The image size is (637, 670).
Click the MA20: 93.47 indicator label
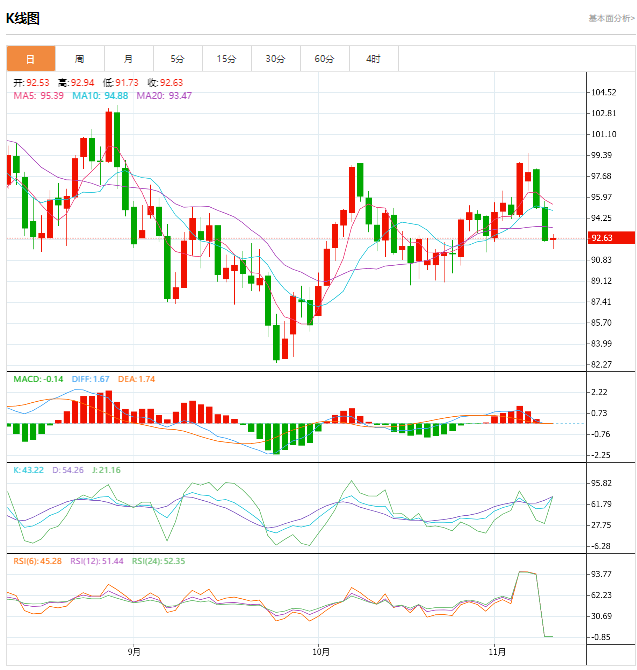click(164, 95)
